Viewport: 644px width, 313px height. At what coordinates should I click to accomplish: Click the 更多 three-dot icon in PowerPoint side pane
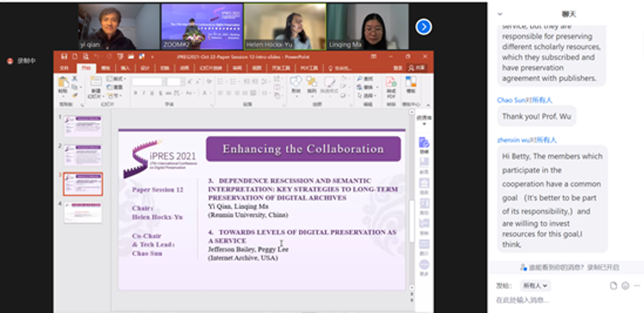[424, 265]
